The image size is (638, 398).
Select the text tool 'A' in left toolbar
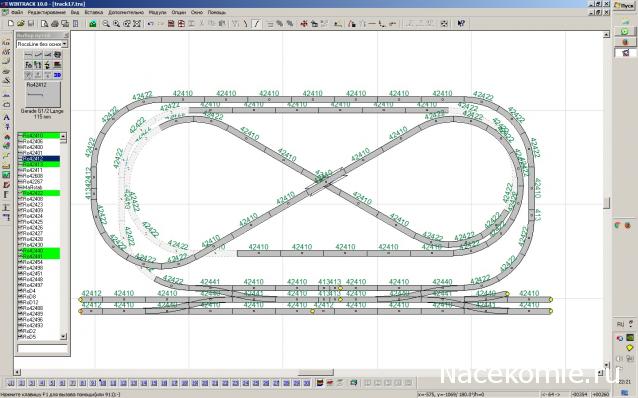coord(6,117)
